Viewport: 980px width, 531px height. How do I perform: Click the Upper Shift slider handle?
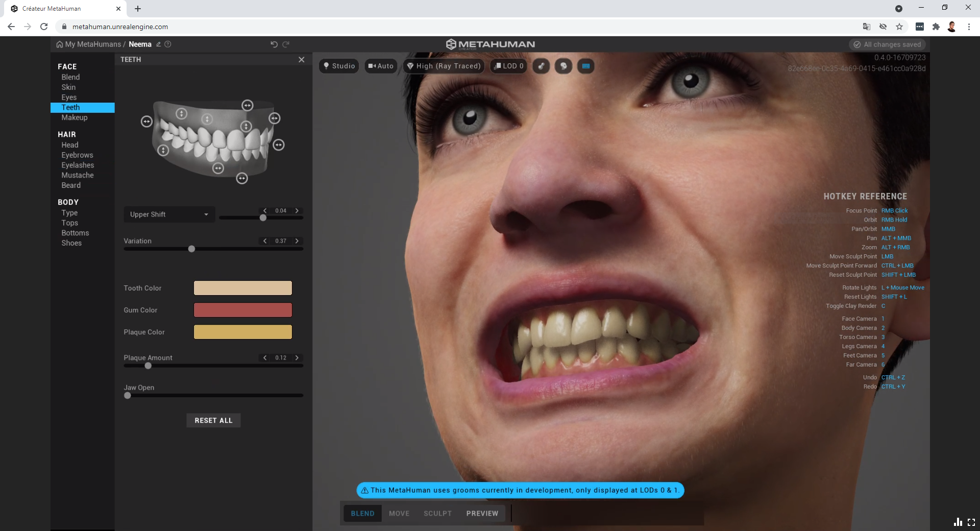(x=263, y=218)
